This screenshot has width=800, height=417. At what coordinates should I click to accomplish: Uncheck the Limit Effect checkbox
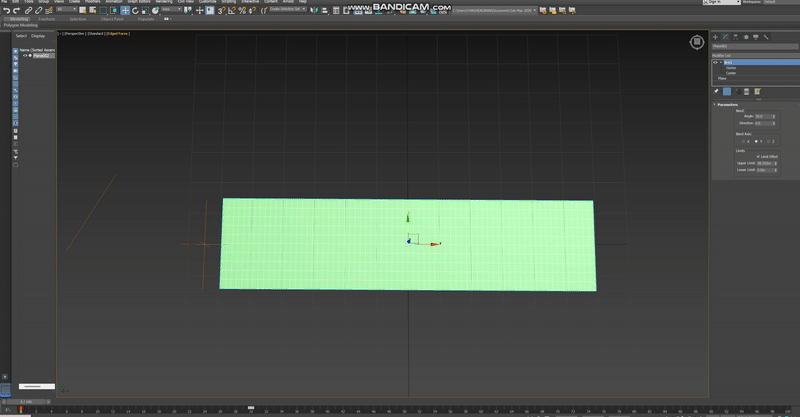point(758,157)
